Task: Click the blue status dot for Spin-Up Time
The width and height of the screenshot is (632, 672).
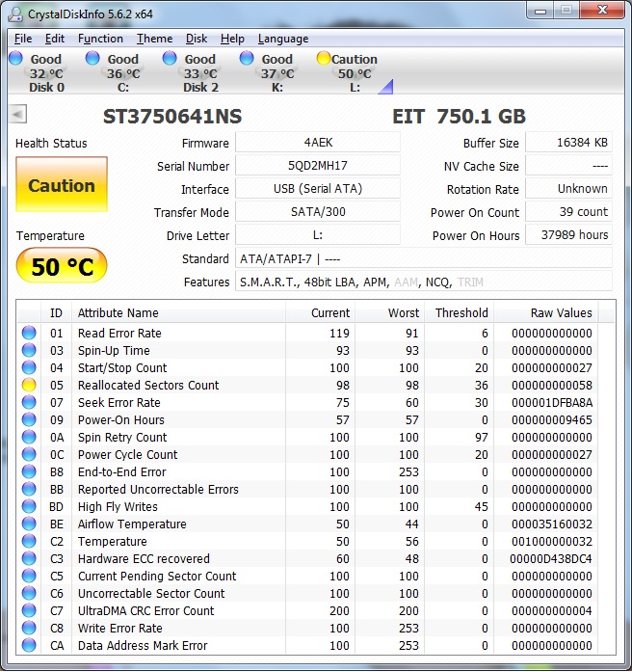Action: tap(29, 350)
